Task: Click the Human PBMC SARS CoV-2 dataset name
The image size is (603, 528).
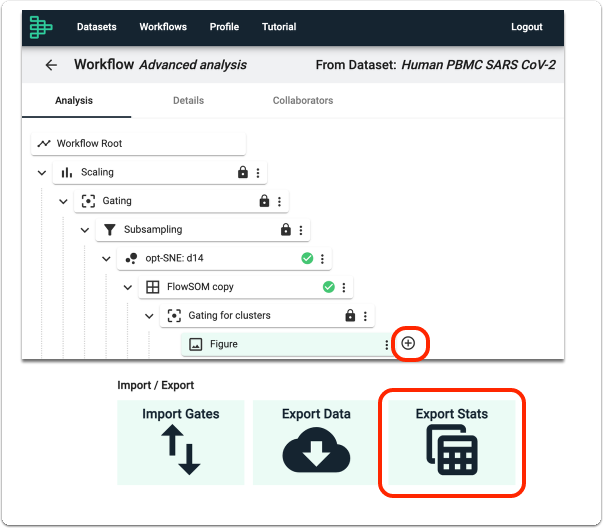Action: click(478, 65)
